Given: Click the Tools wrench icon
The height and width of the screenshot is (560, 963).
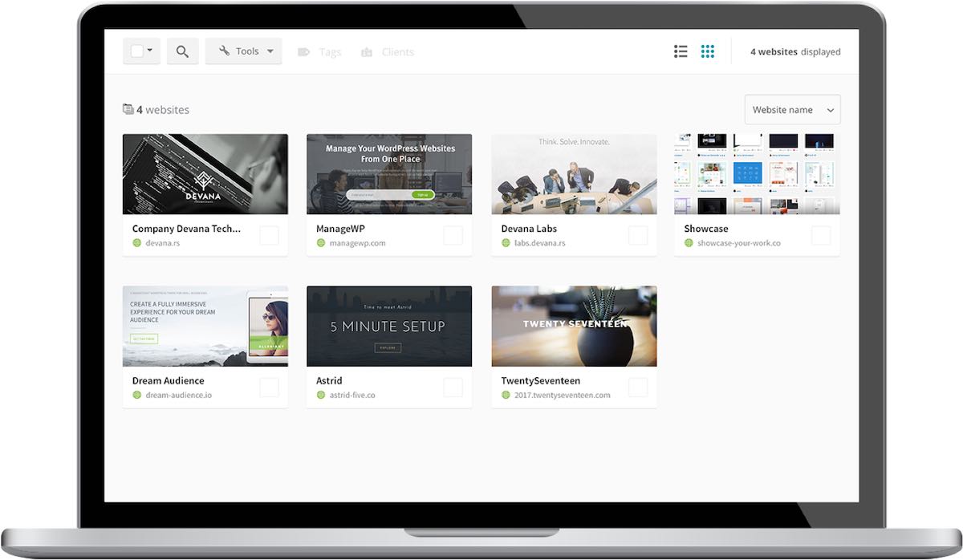Looking at the screenshot, I should (x=226, y=51).
